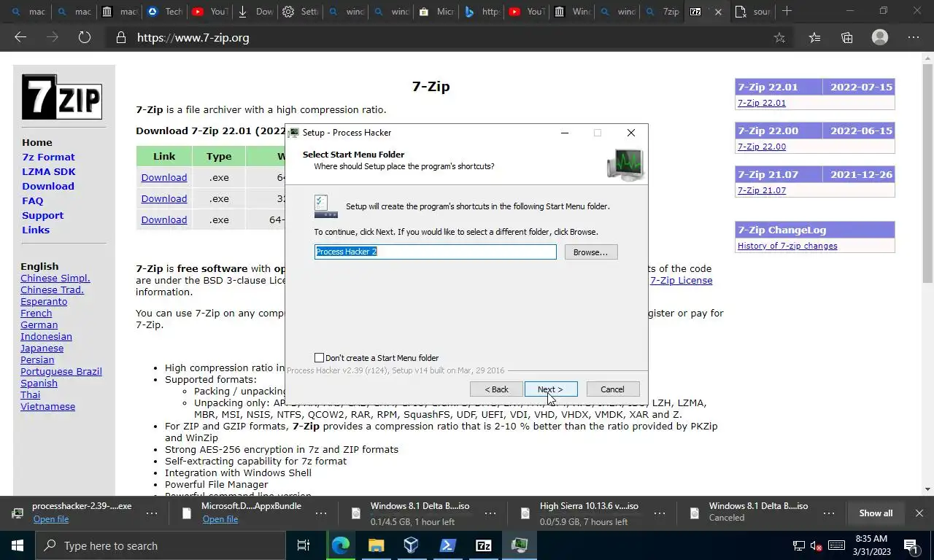Open the Favorites list icon

coord(814,37)
